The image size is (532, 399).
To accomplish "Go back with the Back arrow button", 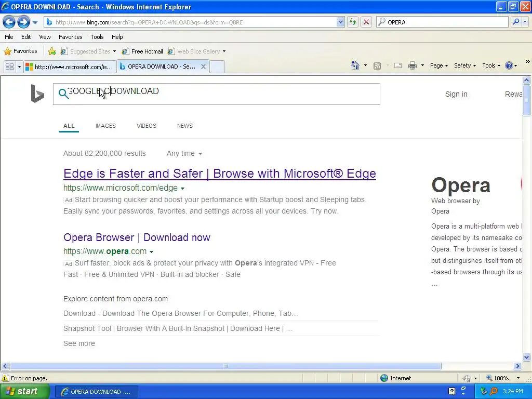I will click(9, 22).
